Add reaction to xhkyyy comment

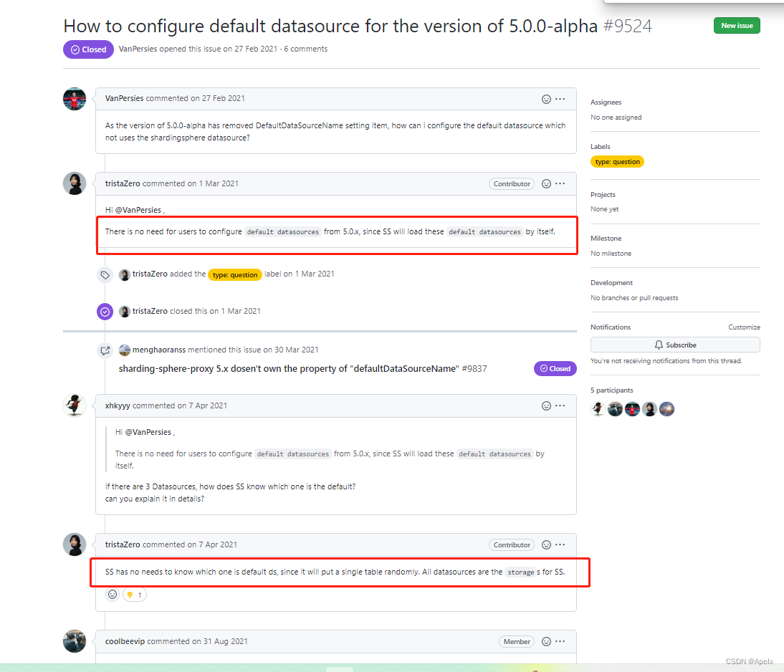coord(546,406)
